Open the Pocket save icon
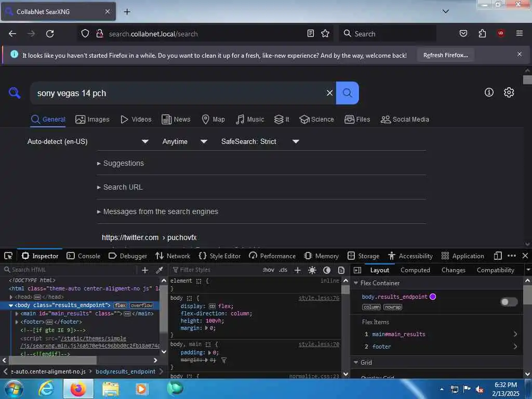The image size is (532, 399). tap(463, 34)
